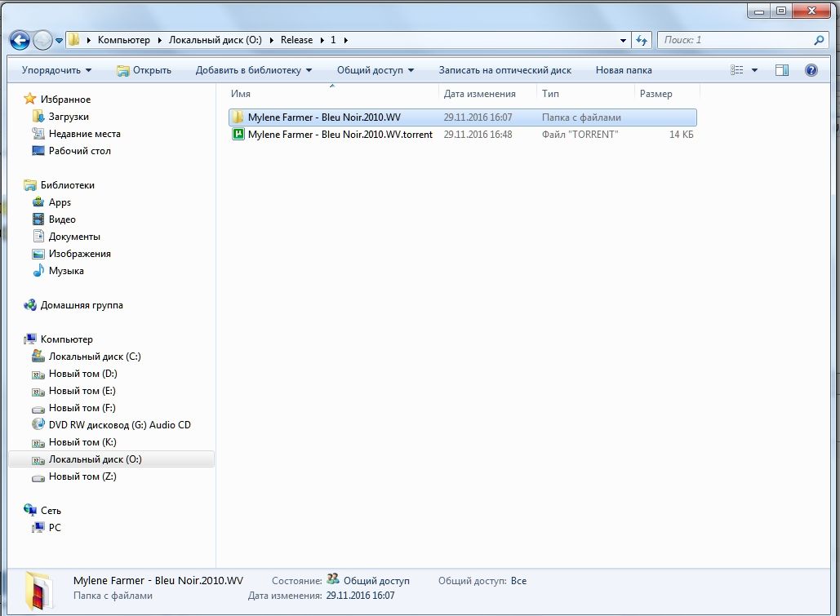The height and width of the screenshot is (616, 840).
Task: Open "Сеть" in the navigation pane
Action: click(51, 511)
